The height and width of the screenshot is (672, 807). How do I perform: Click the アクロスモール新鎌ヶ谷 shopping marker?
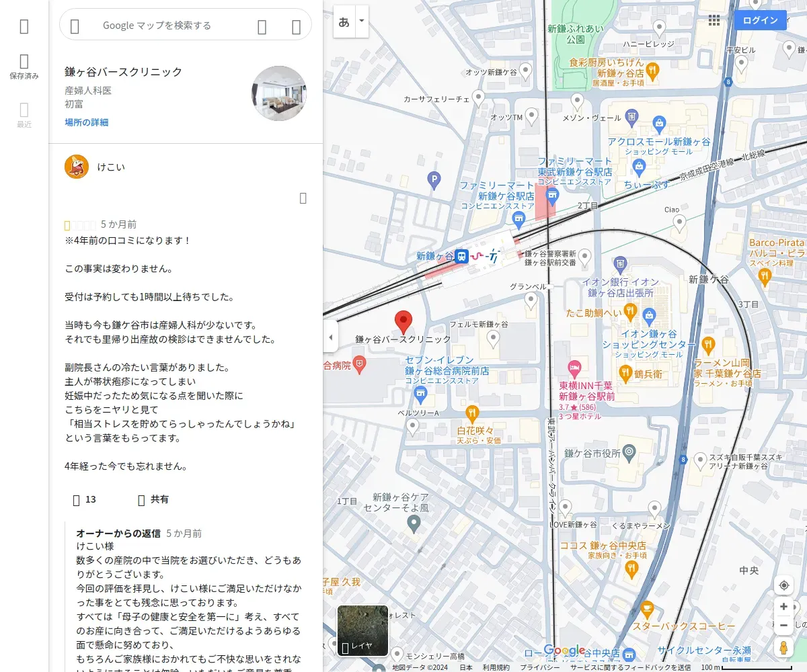(x=659, y=124)
